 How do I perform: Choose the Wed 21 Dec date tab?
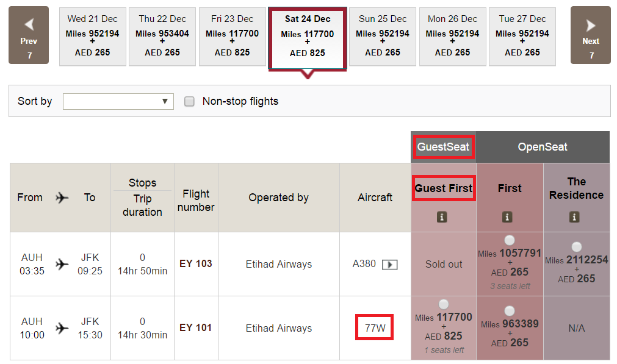(93, 36)
